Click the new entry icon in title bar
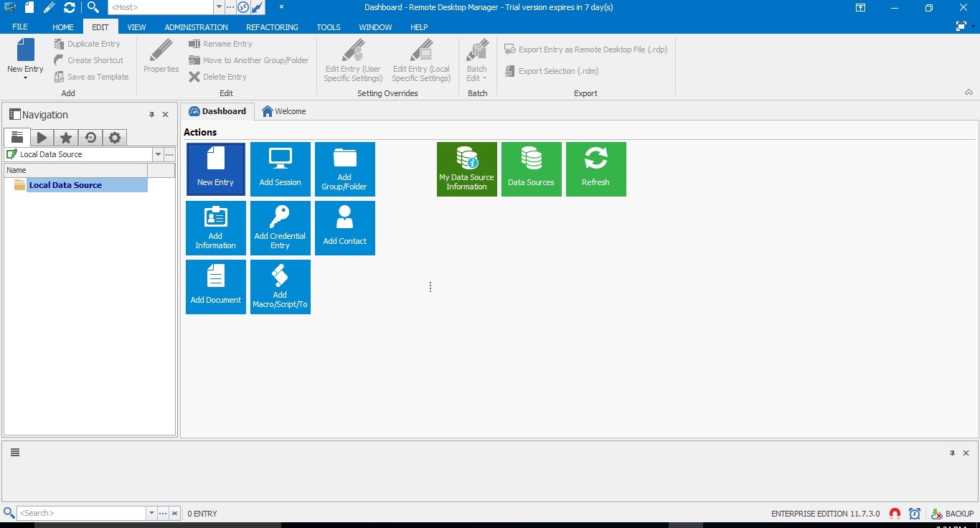Screen dimensions: 980x528 (29, 7)
